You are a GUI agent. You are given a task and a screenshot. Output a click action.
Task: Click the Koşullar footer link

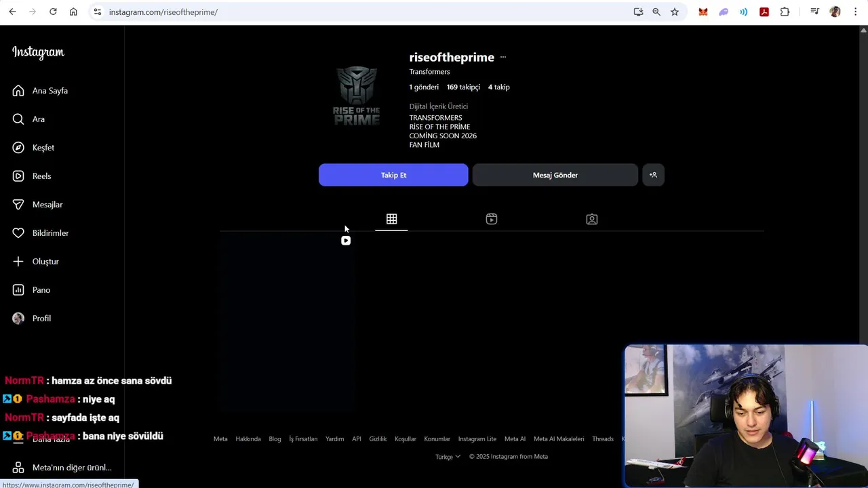pyautogui.click(x=406, y=439)
